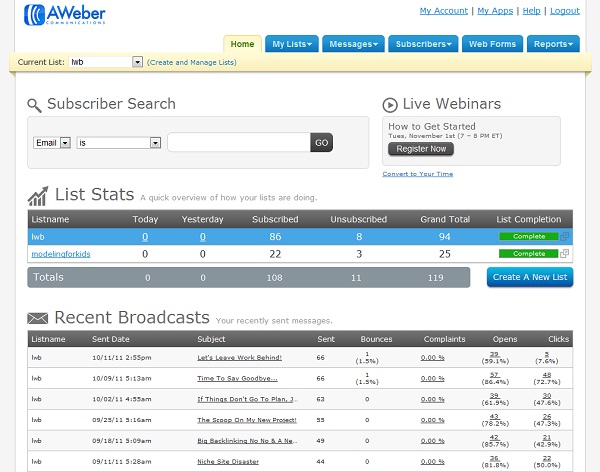The height and width of the screenshot is (472, 600).
Task: Expand the Current List dropdown
Action: pos(137,62)
